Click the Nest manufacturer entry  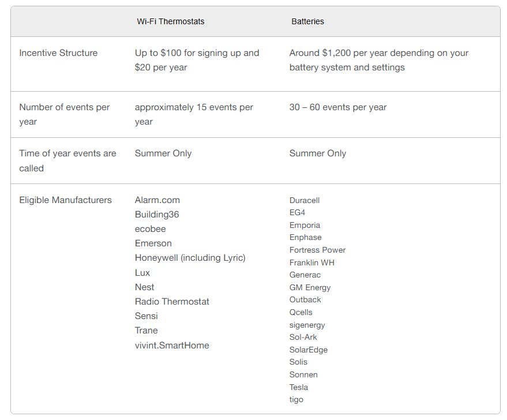click(x=144, y=287)
